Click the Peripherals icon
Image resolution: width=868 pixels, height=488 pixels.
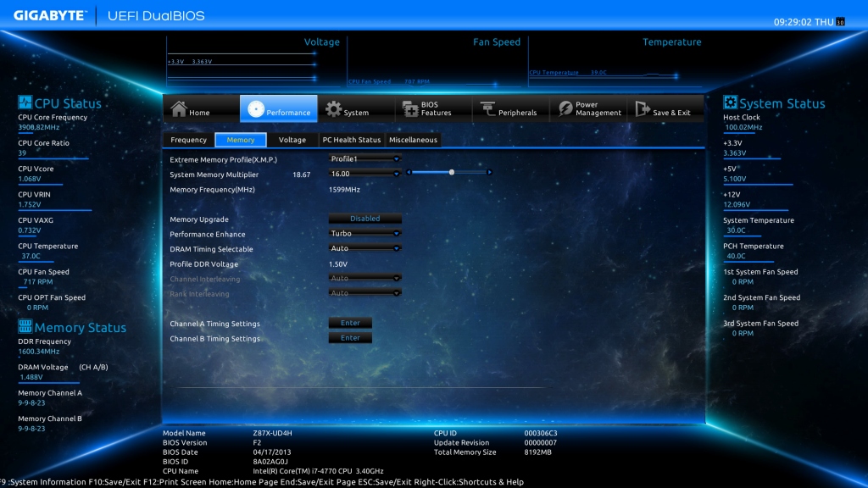(x=487, y=108)
